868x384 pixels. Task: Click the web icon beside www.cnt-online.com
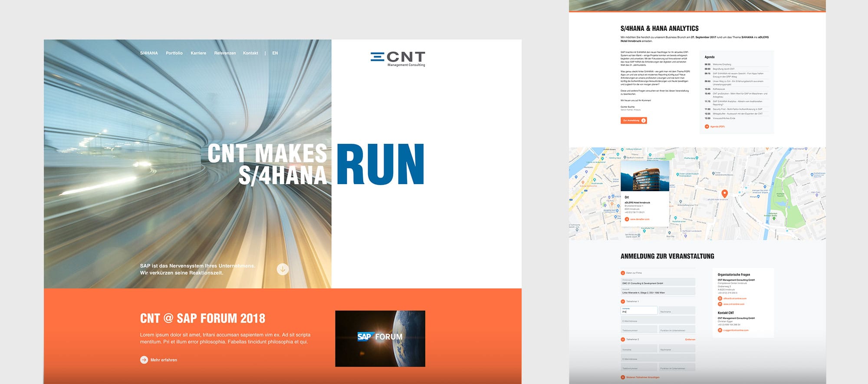720,304
